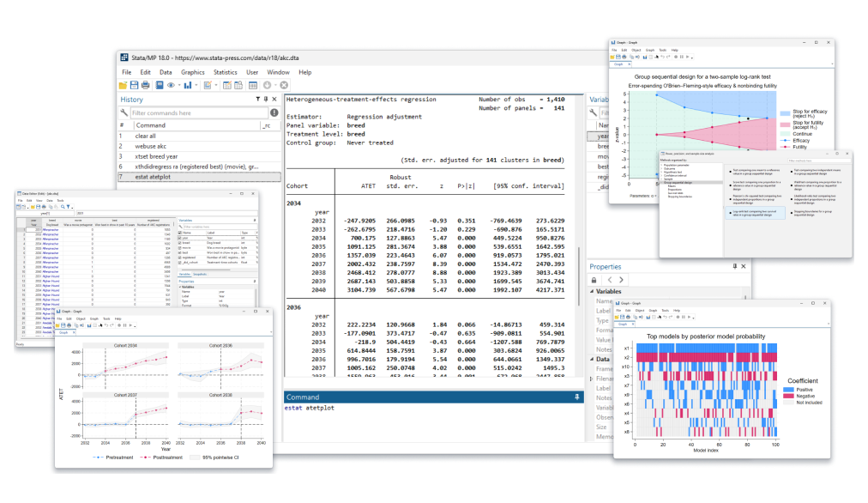The width and height of the screenshot is (868, 503).
Task: Collapse the Variables section in Properties panel
Action: click(x=592, y=291)
